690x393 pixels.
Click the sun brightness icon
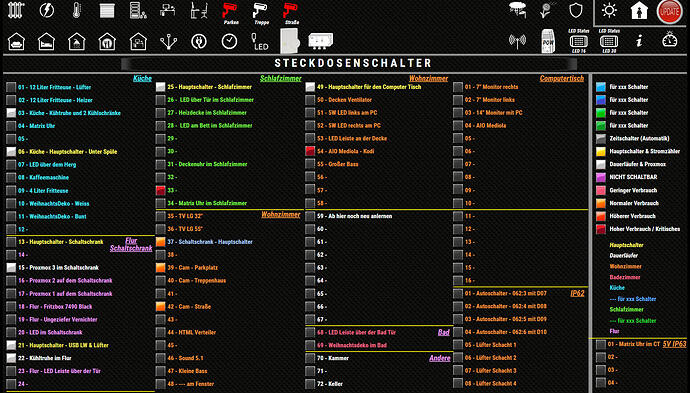pyautogui.click(x=609, y=11)
